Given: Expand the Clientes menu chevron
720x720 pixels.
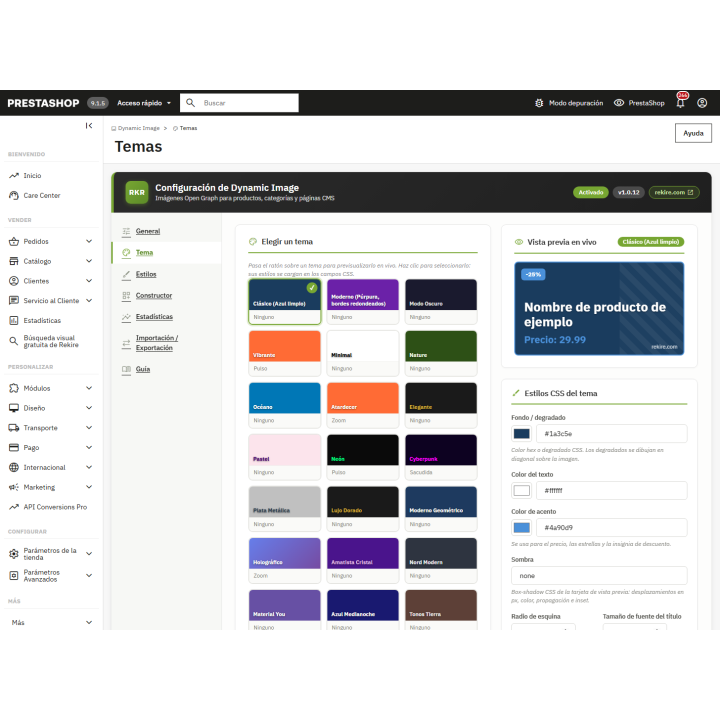Looking at the screenshot, I should point(89,281).
